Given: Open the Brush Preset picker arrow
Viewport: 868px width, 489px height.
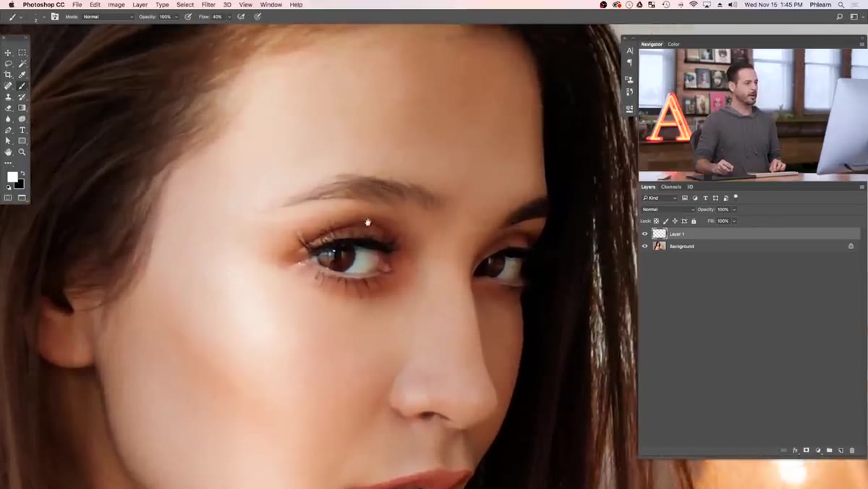Looking at the screenshot, I should point(44,17).
